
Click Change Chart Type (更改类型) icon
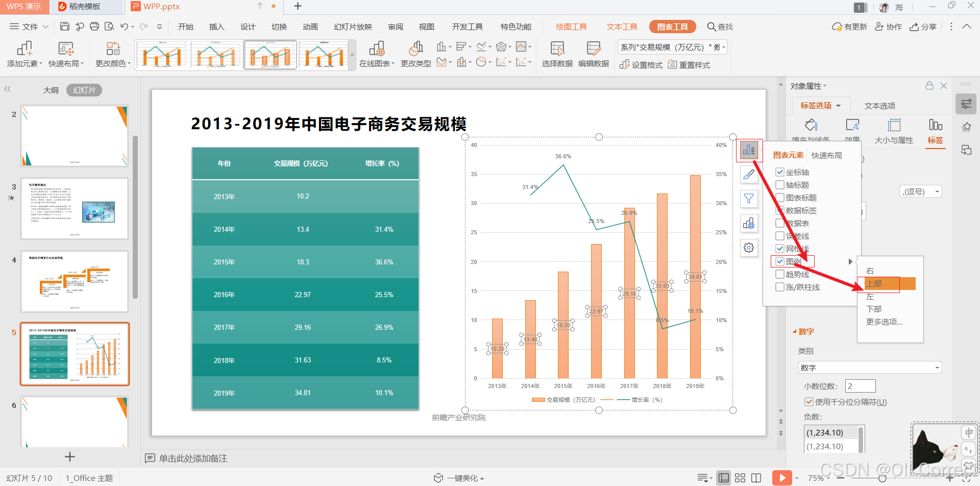(415, 55)
